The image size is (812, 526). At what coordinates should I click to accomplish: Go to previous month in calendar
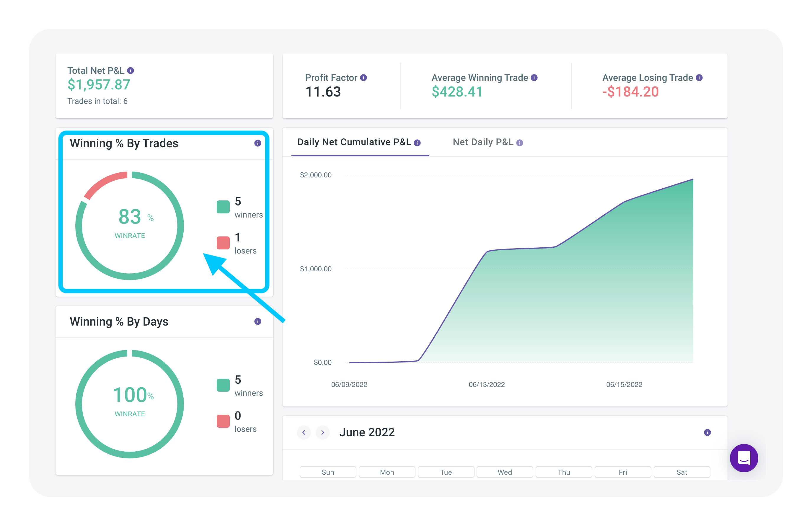pos(304,432)
